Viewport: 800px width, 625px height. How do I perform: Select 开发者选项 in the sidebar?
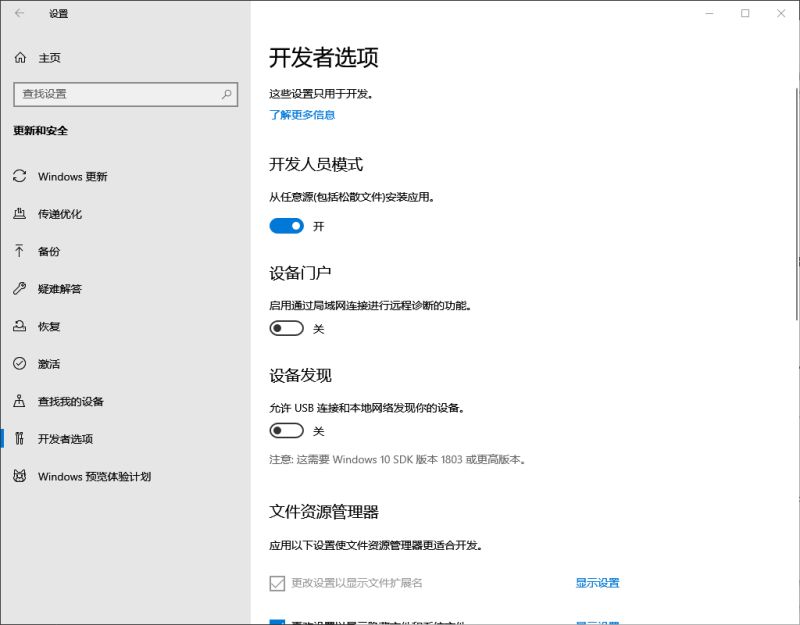pos(65,439)
